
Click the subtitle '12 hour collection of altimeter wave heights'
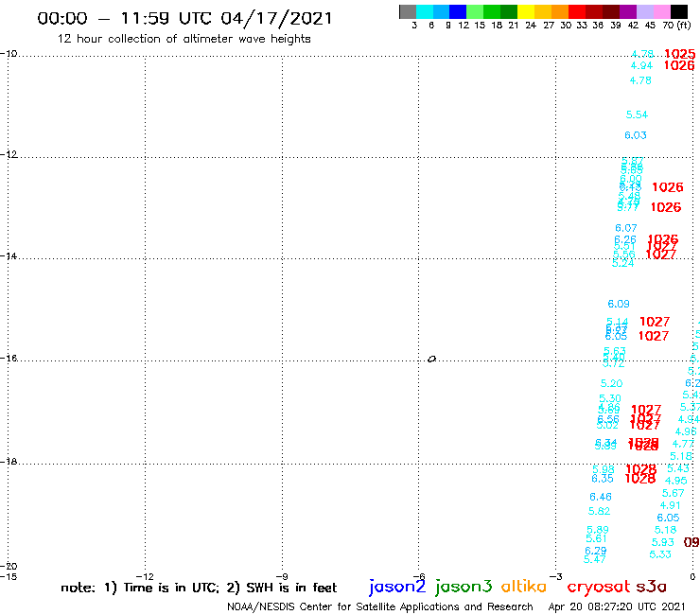184,39
